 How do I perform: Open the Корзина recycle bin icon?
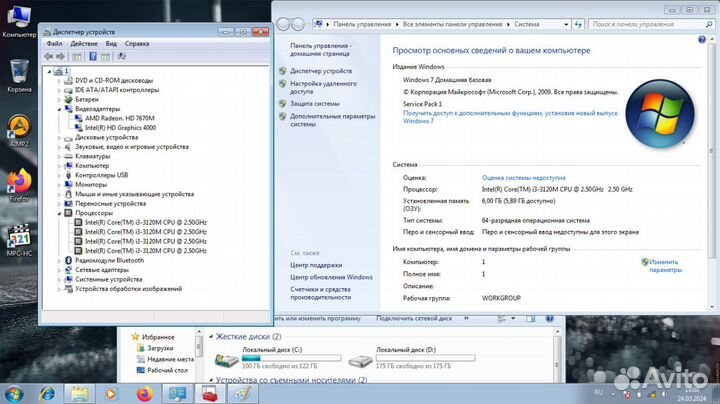click(x=19, y=76)
